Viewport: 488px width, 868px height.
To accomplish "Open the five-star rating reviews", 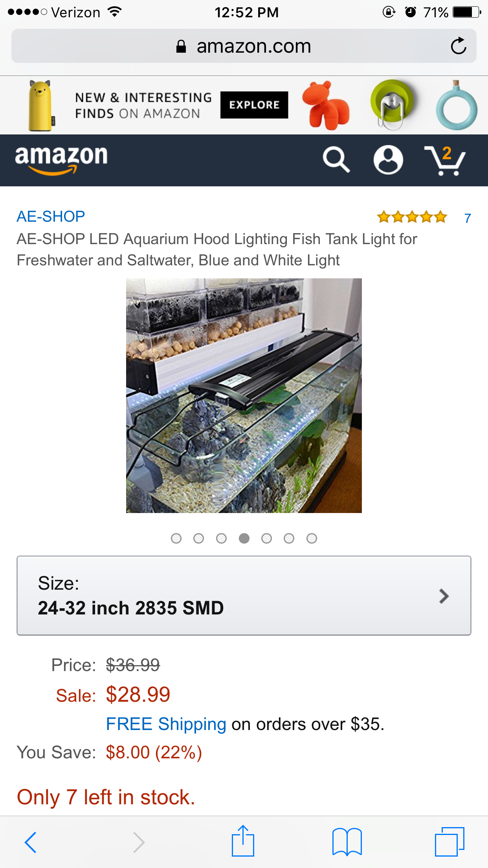I will [412, 217].
